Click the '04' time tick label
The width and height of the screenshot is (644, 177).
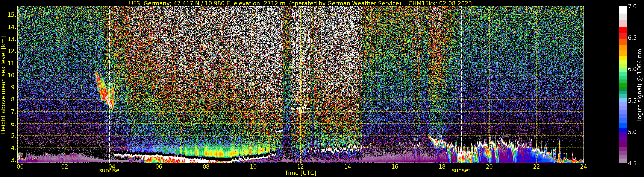point(112,166)
